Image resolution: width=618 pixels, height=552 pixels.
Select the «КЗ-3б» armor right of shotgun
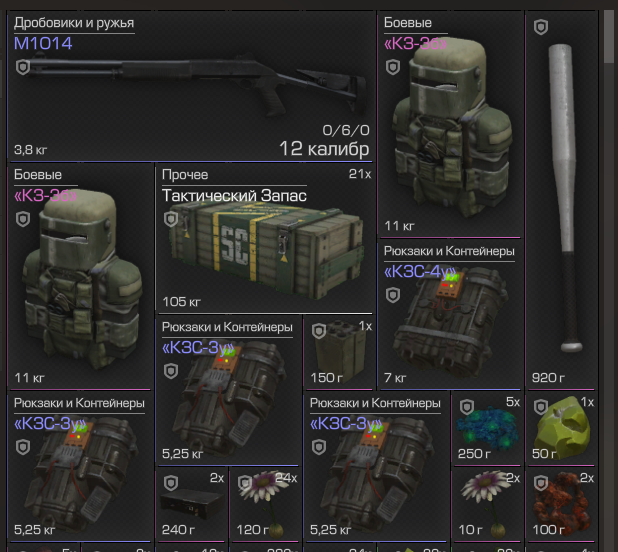pyautogui.click(x=450, y=125)
